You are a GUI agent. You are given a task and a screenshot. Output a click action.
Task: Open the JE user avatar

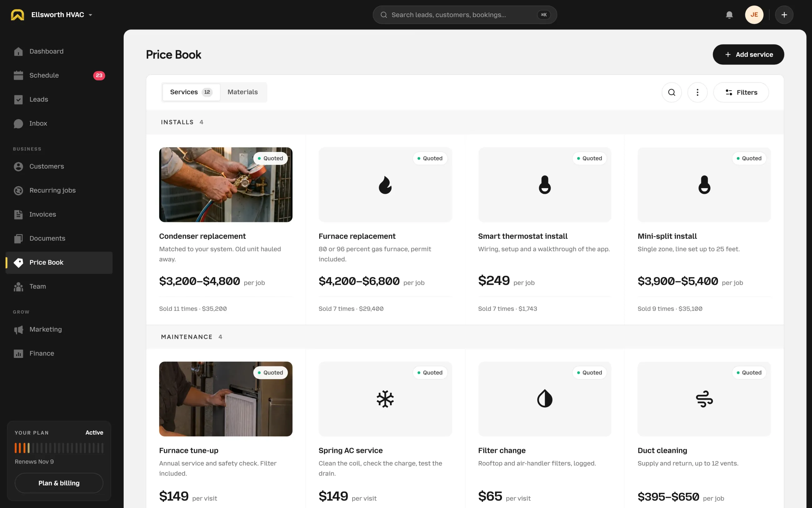click(754, 15)
